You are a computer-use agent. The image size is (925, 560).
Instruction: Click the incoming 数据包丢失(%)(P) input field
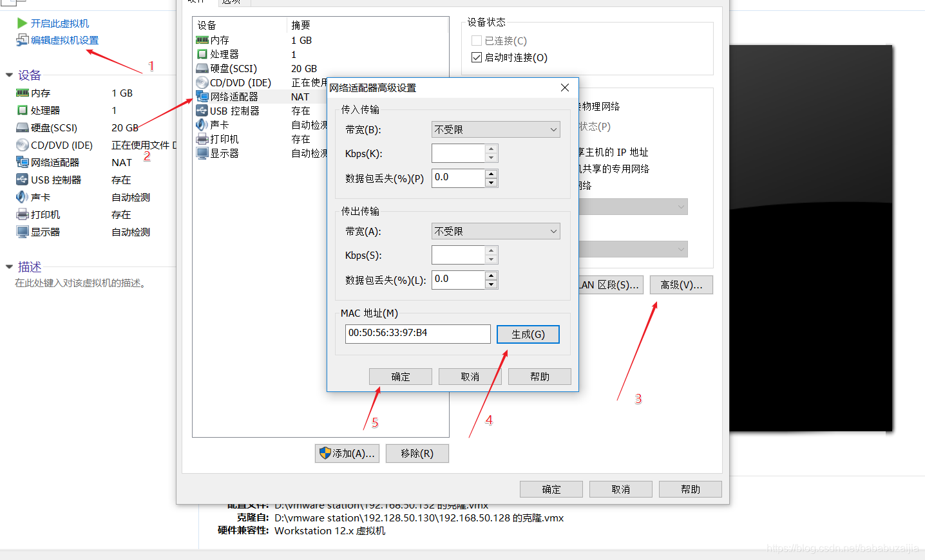tap(458, 178)
